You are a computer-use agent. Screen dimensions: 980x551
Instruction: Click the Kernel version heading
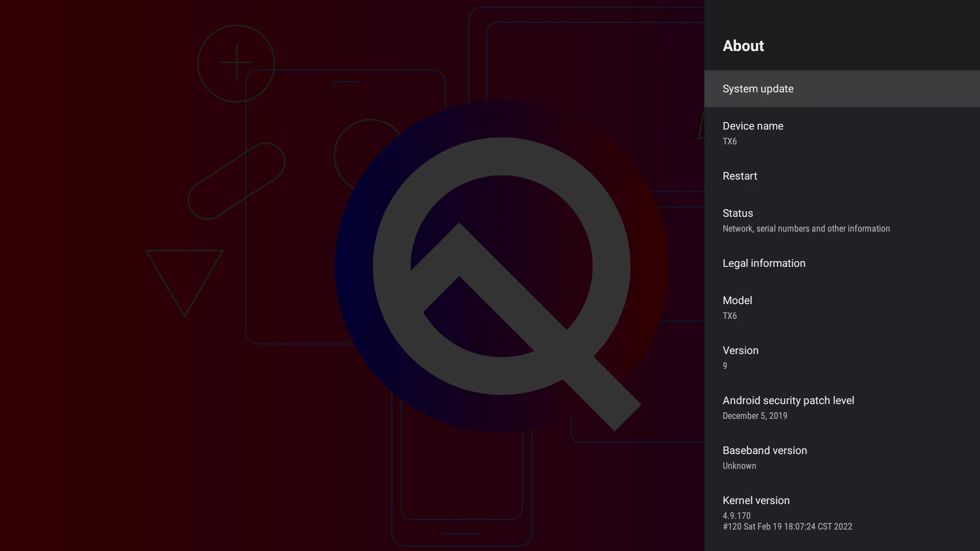click(756, 500)
